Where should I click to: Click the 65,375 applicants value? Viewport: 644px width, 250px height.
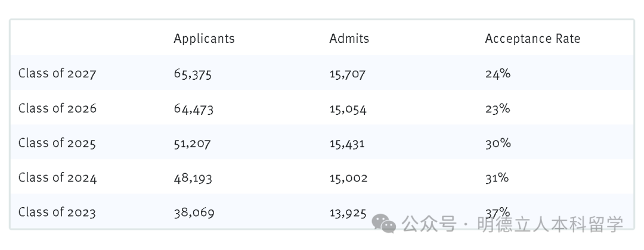(193, 74)
